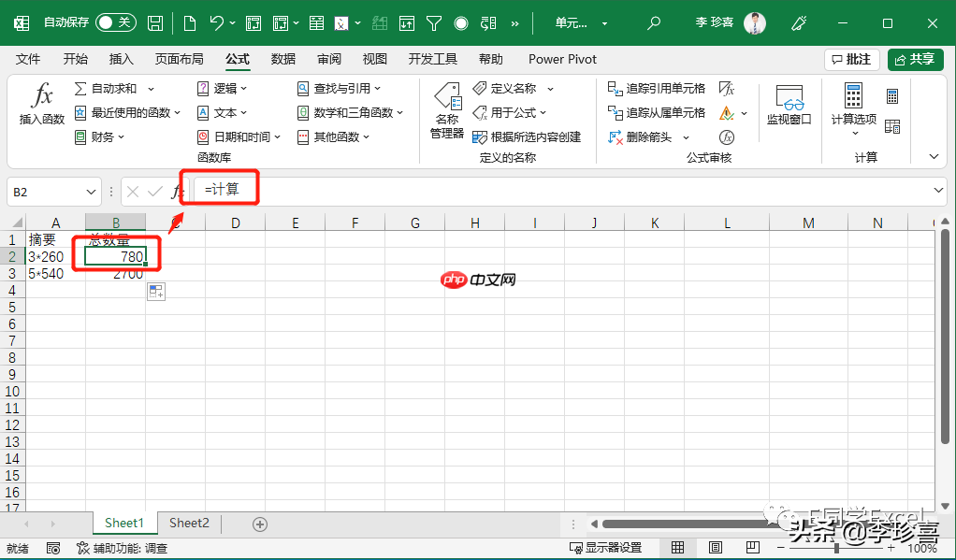Expand the Name Box dropdown arrow

pyautogui.click(x=91, y=192)
